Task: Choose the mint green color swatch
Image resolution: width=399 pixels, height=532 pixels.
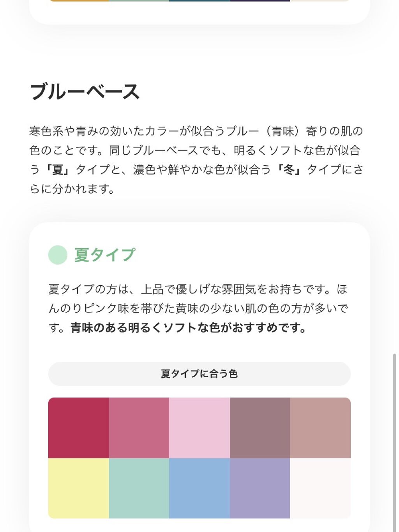Action: 139,488
